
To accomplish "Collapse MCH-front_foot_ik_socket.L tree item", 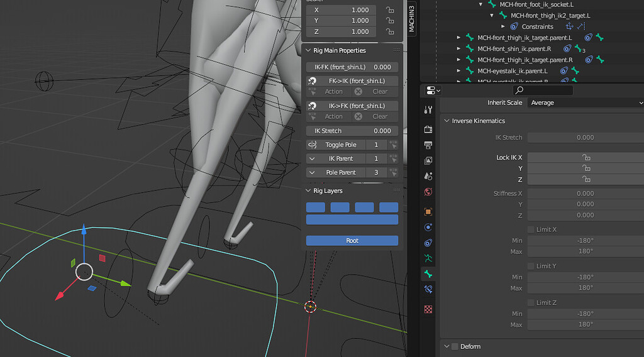I will (x=480, y=4).
